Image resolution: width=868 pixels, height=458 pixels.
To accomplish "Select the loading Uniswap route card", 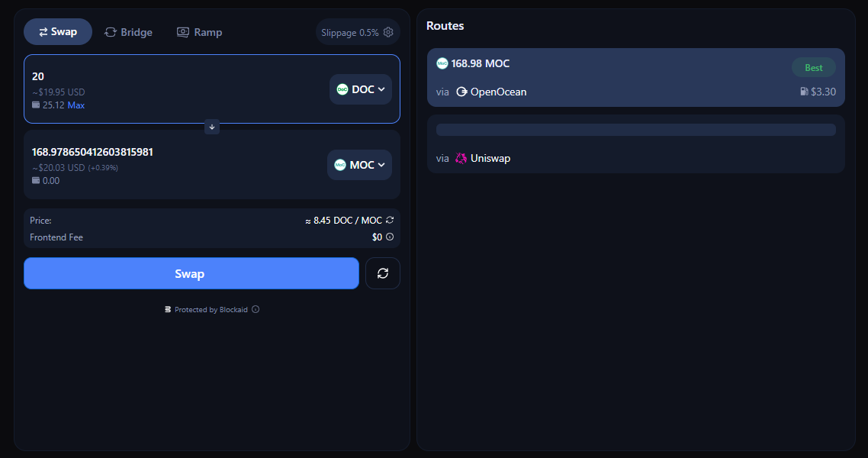I will pyautogui.click(x=635, y=144).
